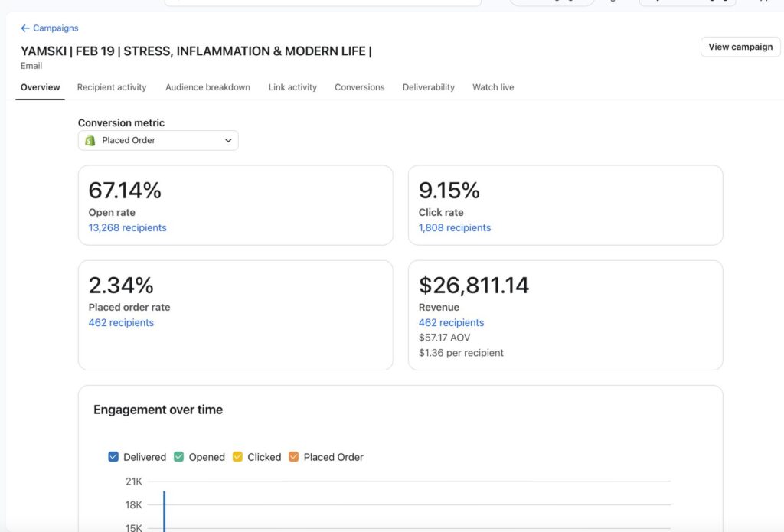Open the Watch live tab

[x=492, y=87]
